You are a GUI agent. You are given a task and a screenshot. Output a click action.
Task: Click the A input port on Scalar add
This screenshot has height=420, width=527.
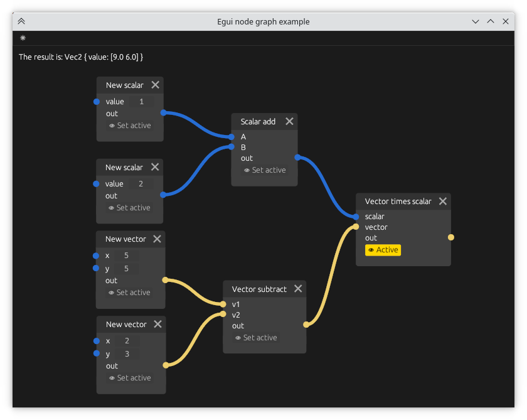click(232, 136)
